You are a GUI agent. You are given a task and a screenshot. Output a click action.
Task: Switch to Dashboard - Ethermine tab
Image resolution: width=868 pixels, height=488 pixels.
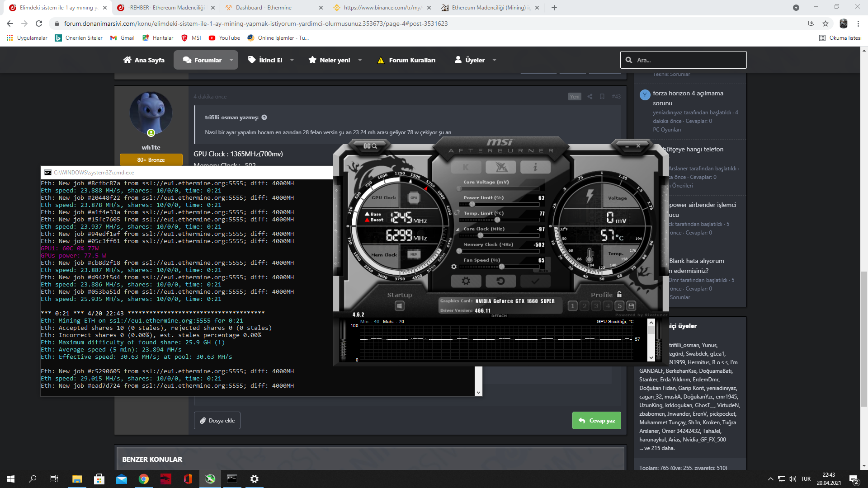tap(274, 8)
